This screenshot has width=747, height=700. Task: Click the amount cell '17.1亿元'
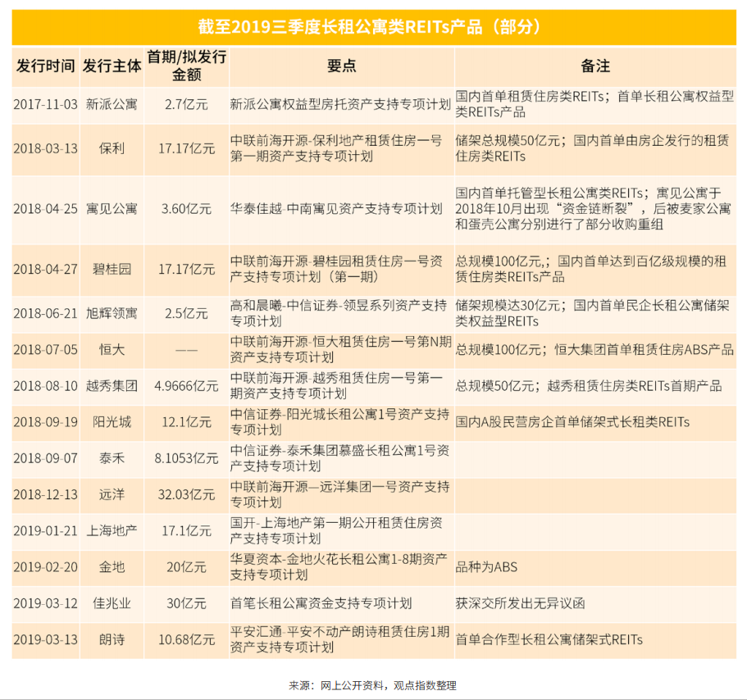[186, 531]
